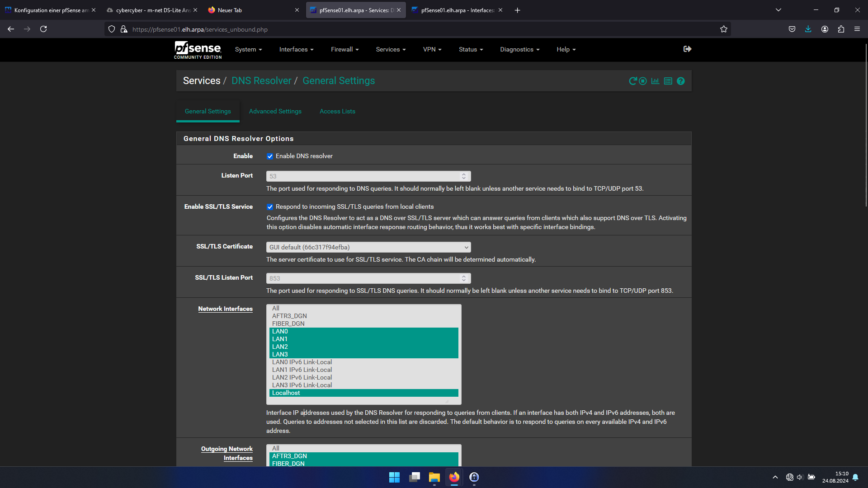Open the Services menu
The image size is (868, 488).
click(391, 50)
